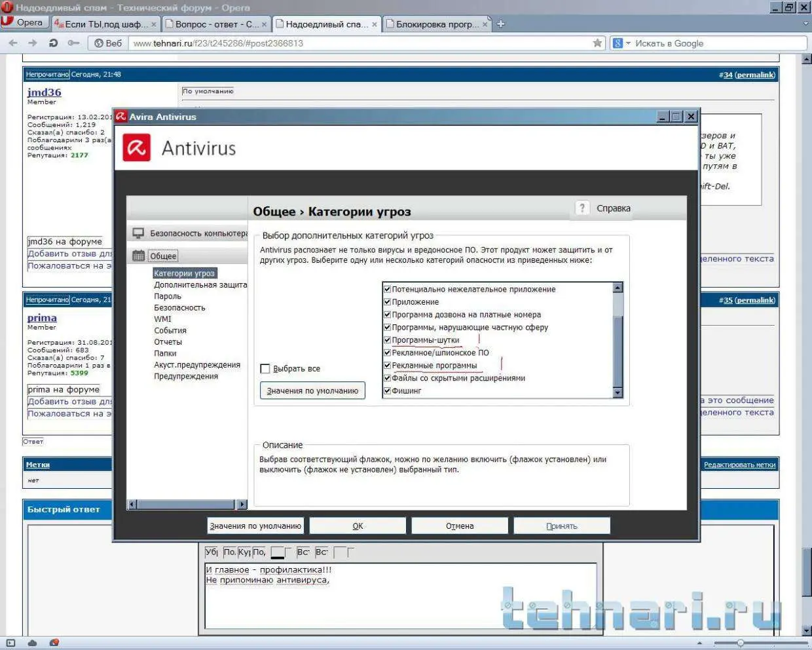Open the Безопасность tree item
The image size is (812, 650).
[179, 308]
